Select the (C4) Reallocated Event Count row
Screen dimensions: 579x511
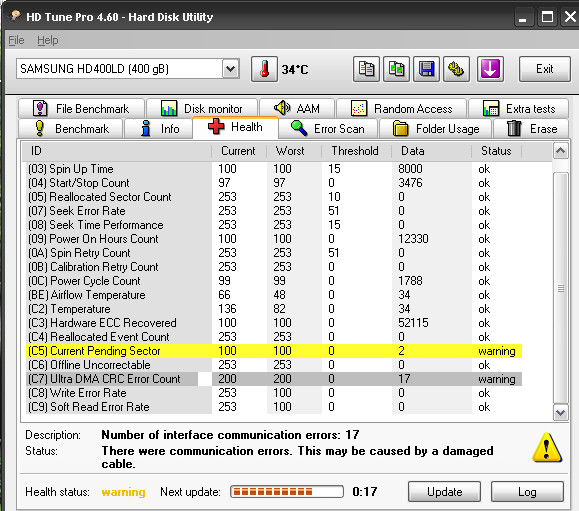pyautogui.click(x=275, y=337)
